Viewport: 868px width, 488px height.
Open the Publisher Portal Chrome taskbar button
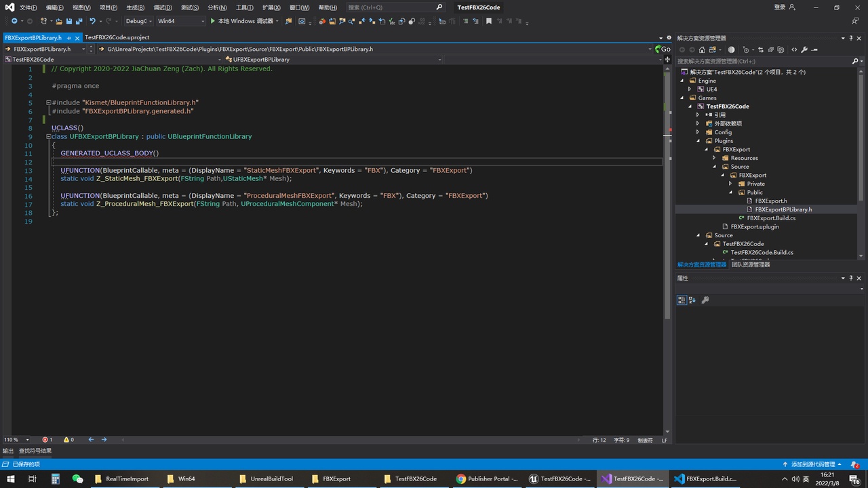click(488, 479)
